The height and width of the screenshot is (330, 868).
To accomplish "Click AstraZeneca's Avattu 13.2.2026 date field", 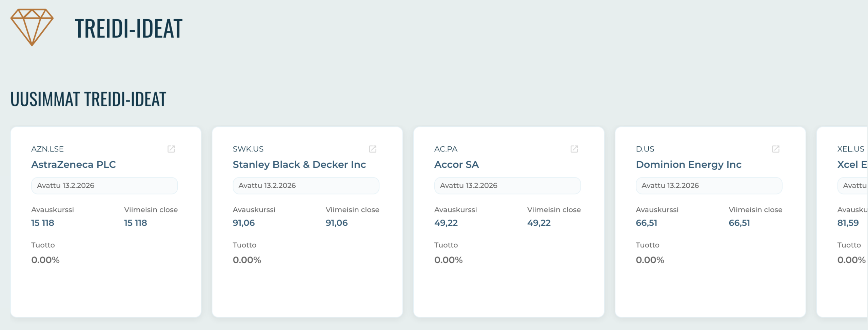I will coord(104,186).
